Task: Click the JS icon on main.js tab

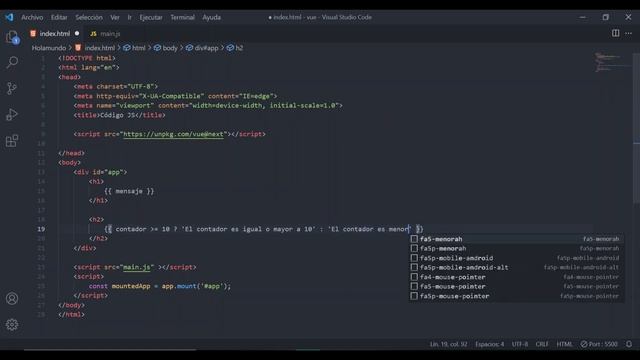Action: (93, 34)
